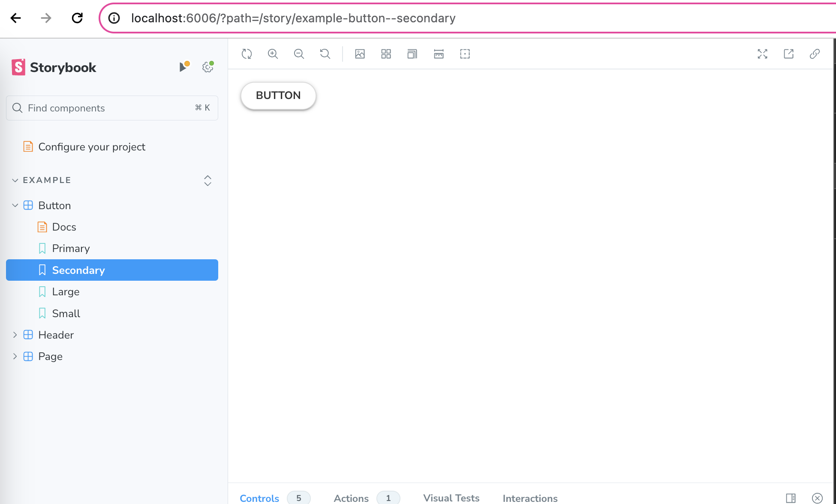Copy canvas link icon
Screen dimensions: 836x504
click(x=815, y=54)
